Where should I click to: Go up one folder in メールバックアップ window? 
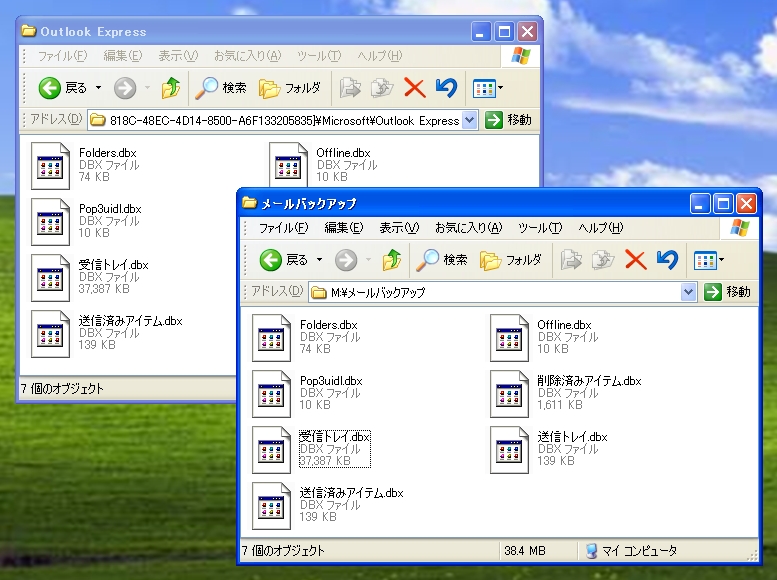coord(392,260)
